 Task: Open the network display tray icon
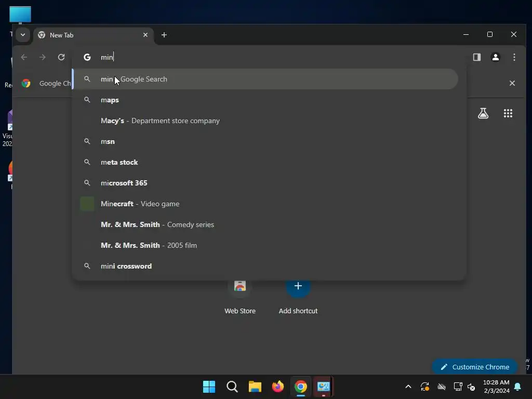(458, 387)
